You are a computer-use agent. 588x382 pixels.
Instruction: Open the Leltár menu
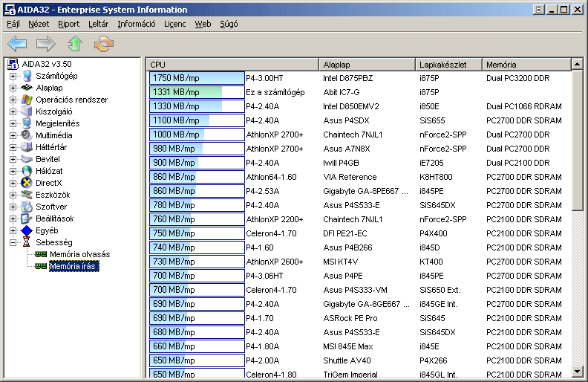[98, 24]
